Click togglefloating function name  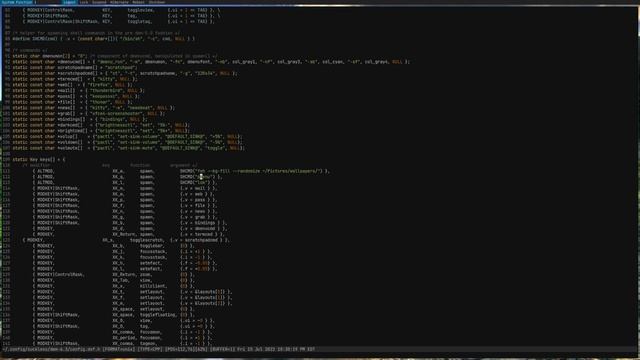click(158, 315)
